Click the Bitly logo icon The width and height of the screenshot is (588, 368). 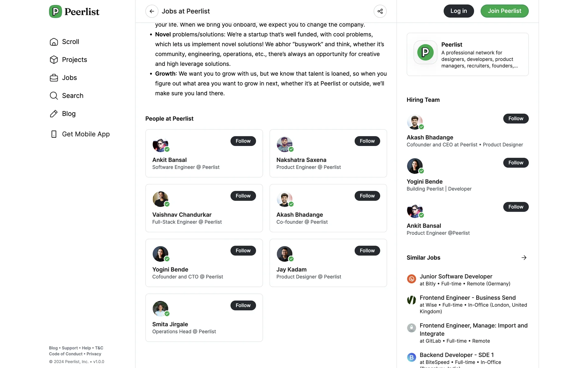411,279
